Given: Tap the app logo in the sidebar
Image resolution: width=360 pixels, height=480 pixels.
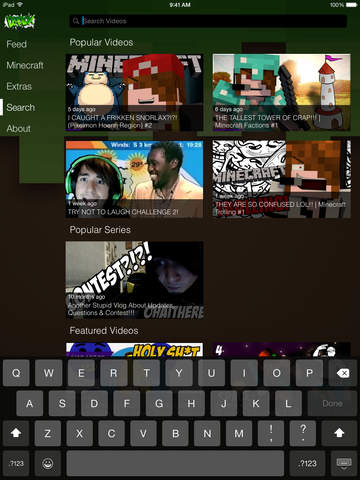Looking at the screenshot, I should [19, 21].
